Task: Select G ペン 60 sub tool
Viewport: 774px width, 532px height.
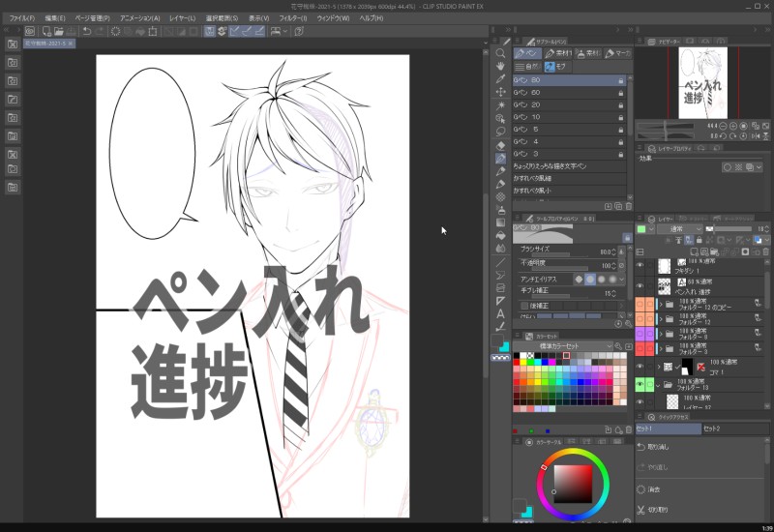Action: [x=570, y=92]
